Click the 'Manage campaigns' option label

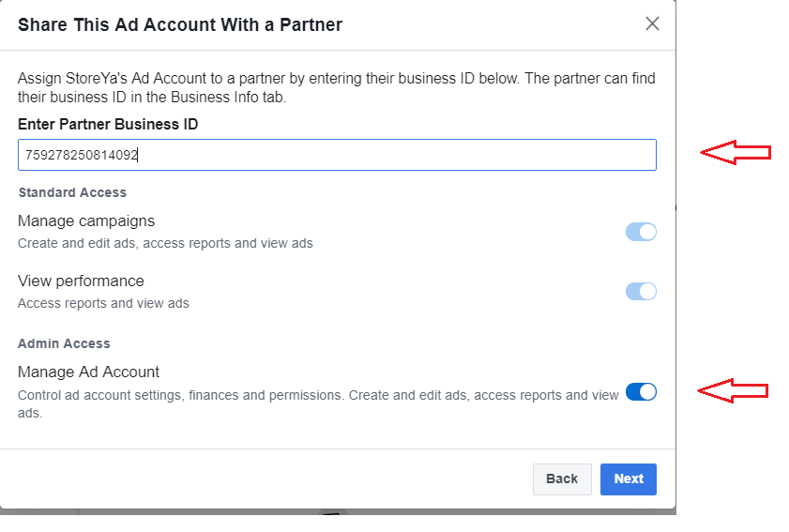click(x=86, y=221)
